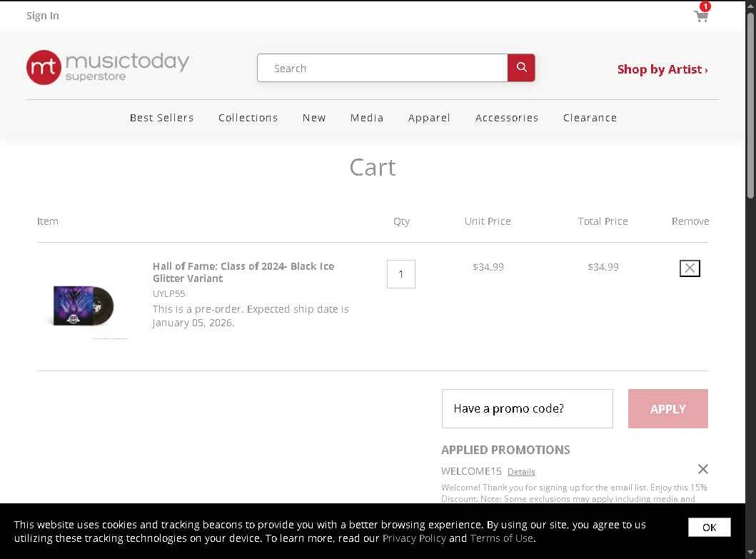The height and width of the screenshot is (559, 756).
Task: Open the shopping cart icon
Action: tap(702, 14)
